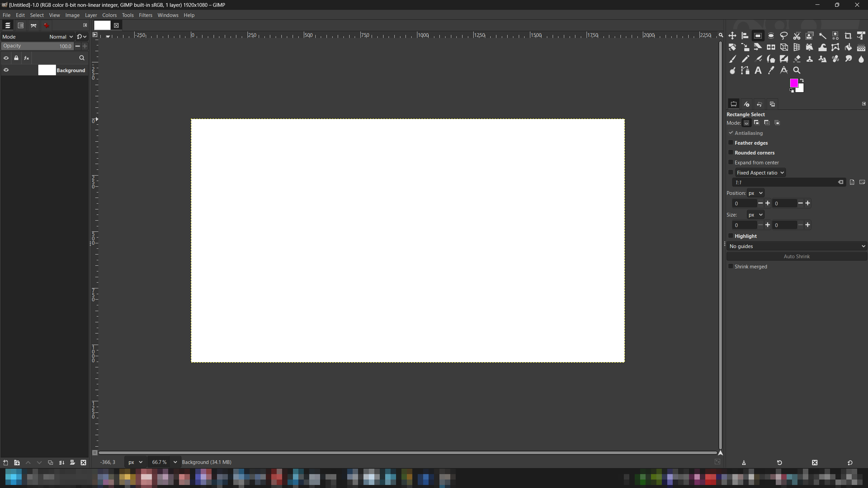The width and height of the screenshot is (868, 488).
Task: Open the Filters menu
Action: (145, 15)
